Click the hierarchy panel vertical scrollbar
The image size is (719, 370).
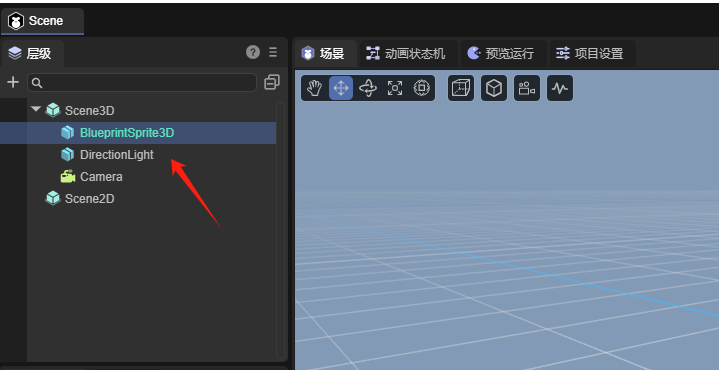[280, 230]
